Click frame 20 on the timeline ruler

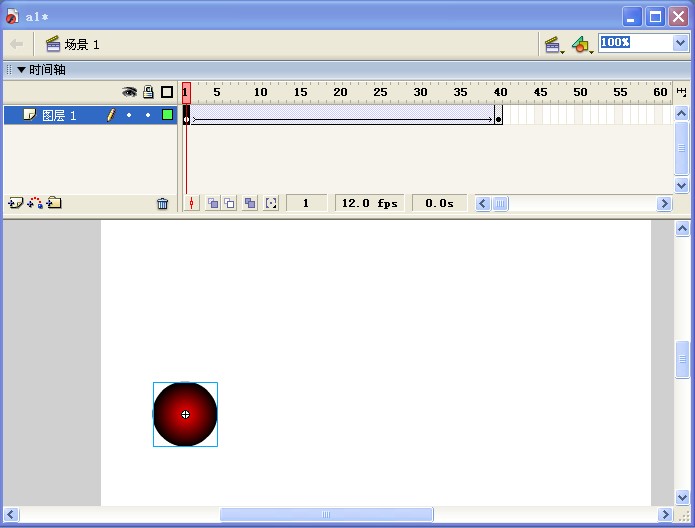coord(340,92)
